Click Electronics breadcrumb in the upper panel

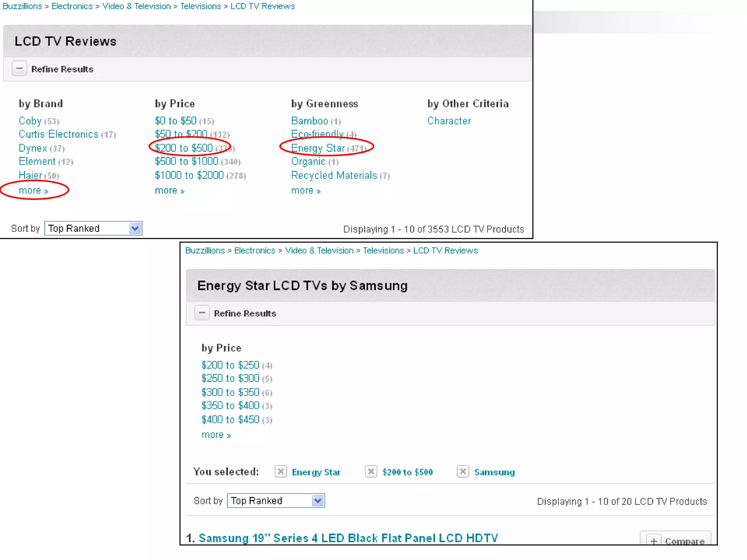click(x=72, y=6)
